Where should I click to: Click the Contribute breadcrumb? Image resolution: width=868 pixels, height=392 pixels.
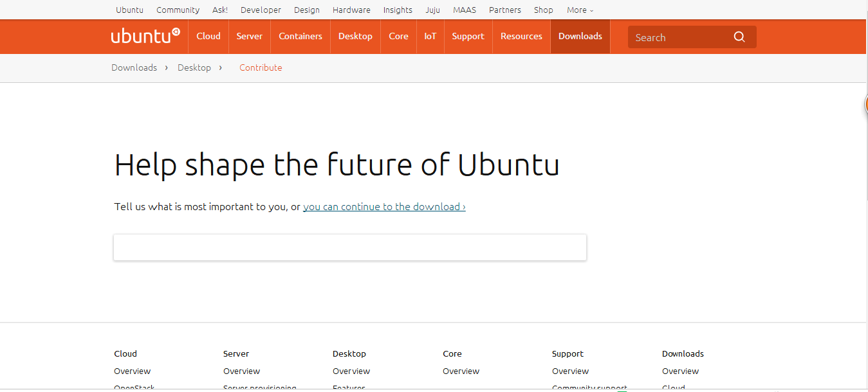(261, 67)
